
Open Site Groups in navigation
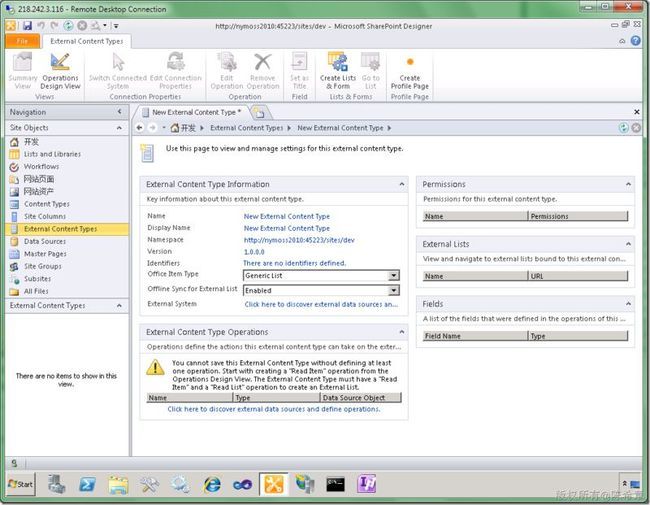coord(42,266)
